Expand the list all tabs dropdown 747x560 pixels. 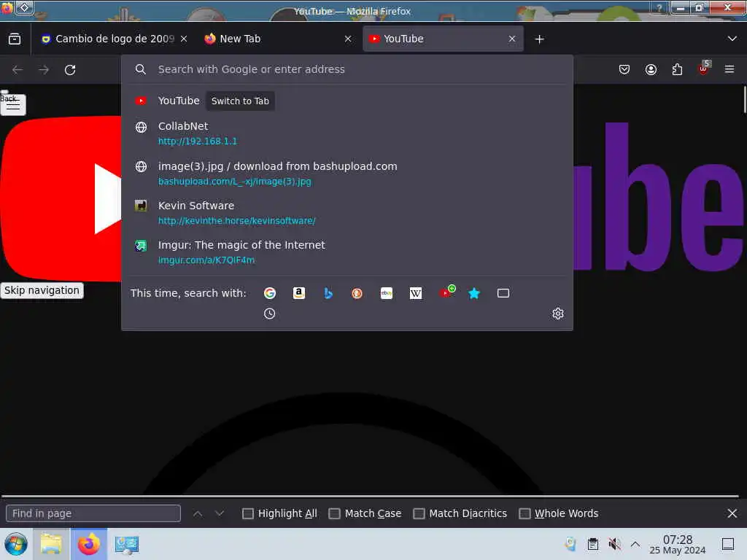coord(732,39)
